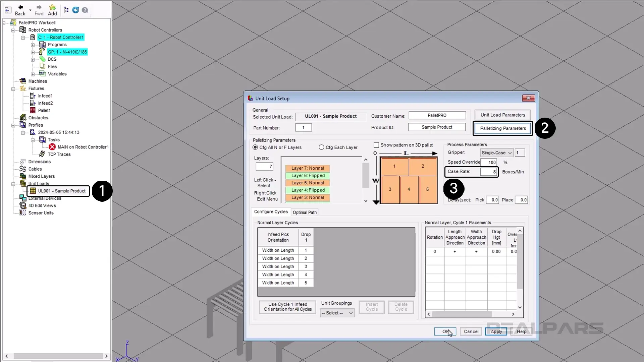Open the Gripper Single-Case dropdown

pos(496,153)
